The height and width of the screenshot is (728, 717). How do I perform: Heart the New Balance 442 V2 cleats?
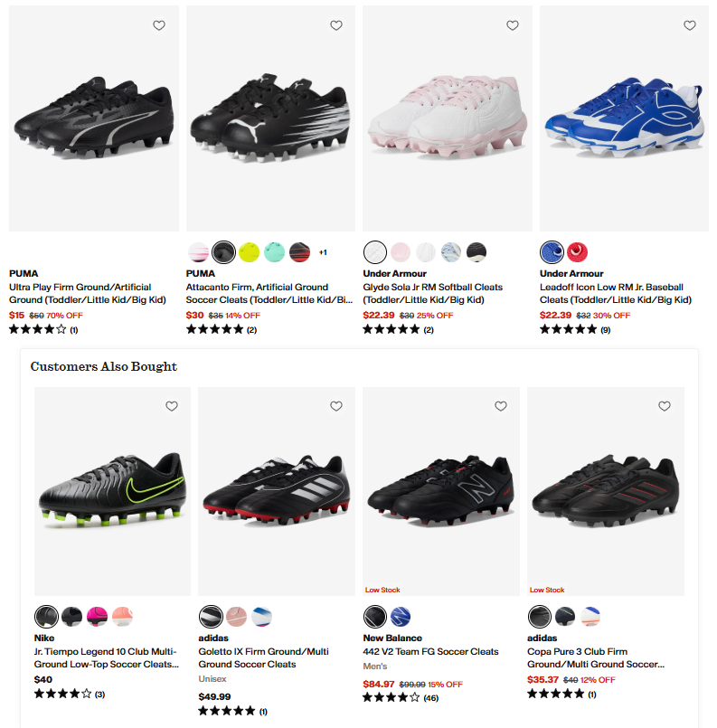500,407
